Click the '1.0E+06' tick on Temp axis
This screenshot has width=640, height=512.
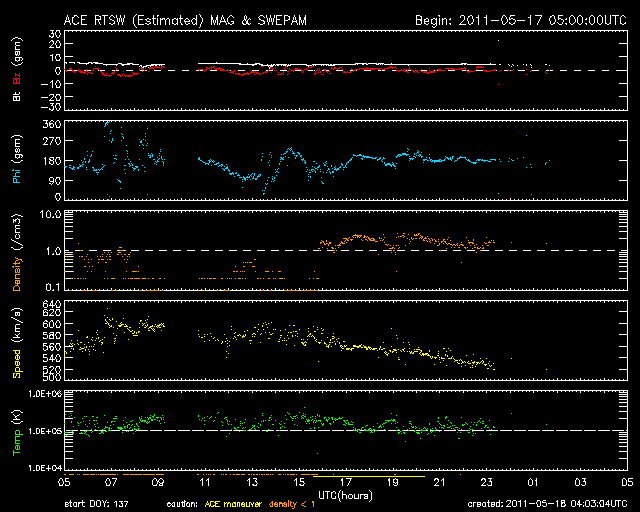(45, 393)
